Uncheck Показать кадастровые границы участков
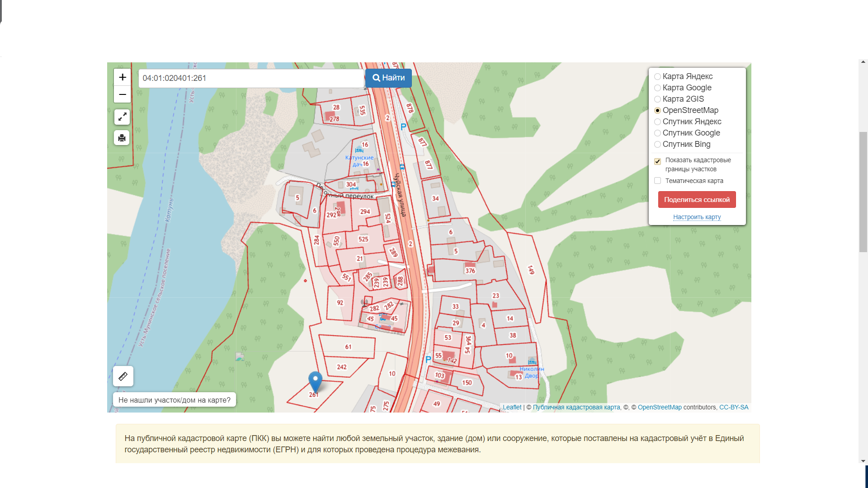 pyautogui.click(x=658, y=161)
